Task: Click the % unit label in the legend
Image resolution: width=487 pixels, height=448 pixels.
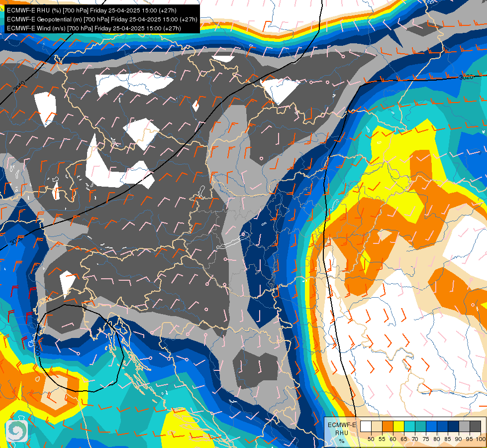Action: pos(342,441)
